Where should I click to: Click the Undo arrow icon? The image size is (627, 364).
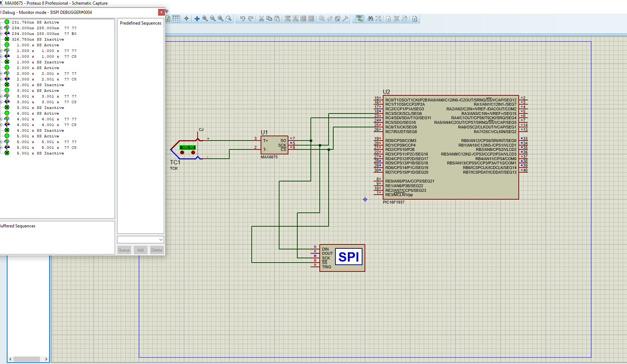(x=242, y=19)
